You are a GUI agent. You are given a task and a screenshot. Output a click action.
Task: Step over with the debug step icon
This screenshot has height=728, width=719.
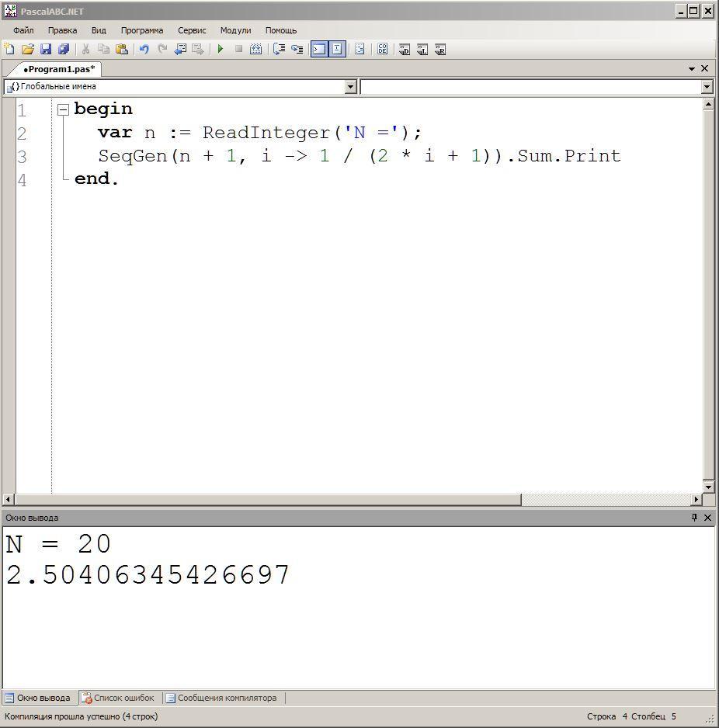click(x=279, y=49)
